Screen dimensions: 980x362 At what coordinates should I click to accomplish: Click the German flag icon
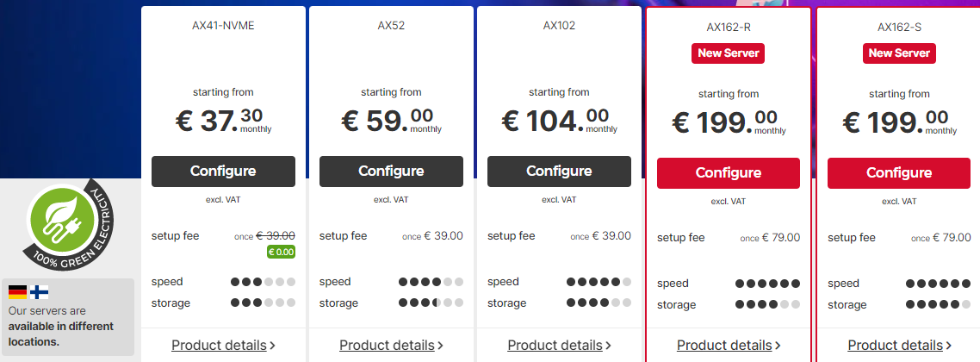17,292
